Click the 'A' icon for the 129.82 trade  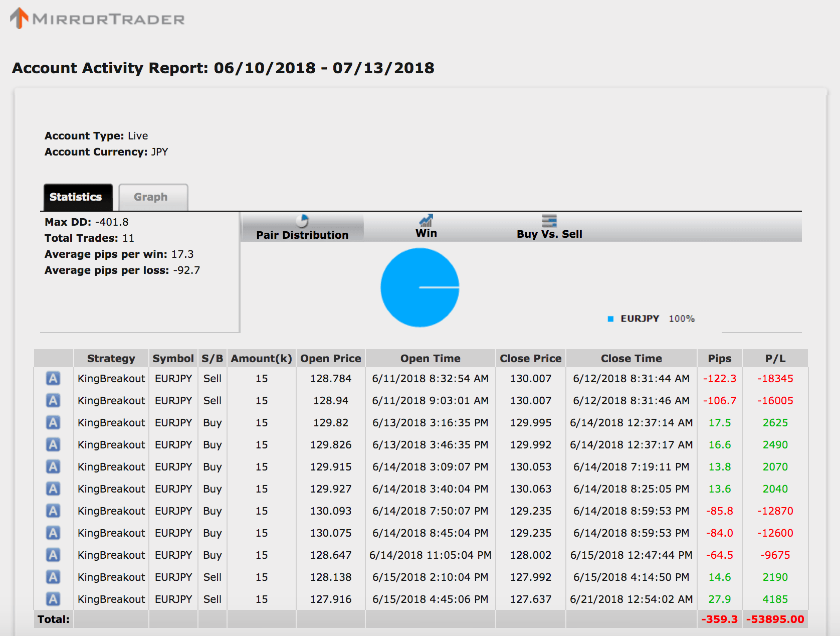coord(53,422)
